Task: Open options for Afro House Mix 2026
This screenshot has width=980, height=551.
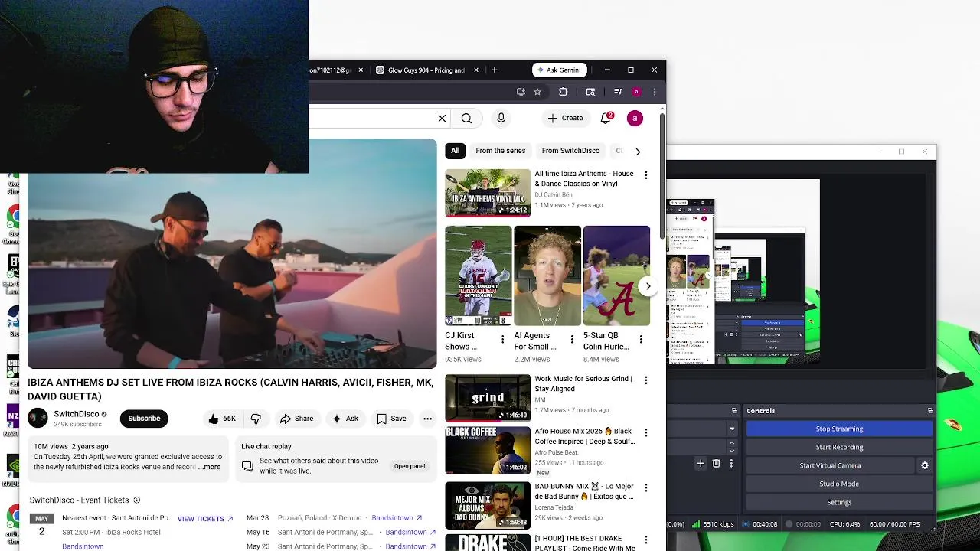Action: [645, 432]
